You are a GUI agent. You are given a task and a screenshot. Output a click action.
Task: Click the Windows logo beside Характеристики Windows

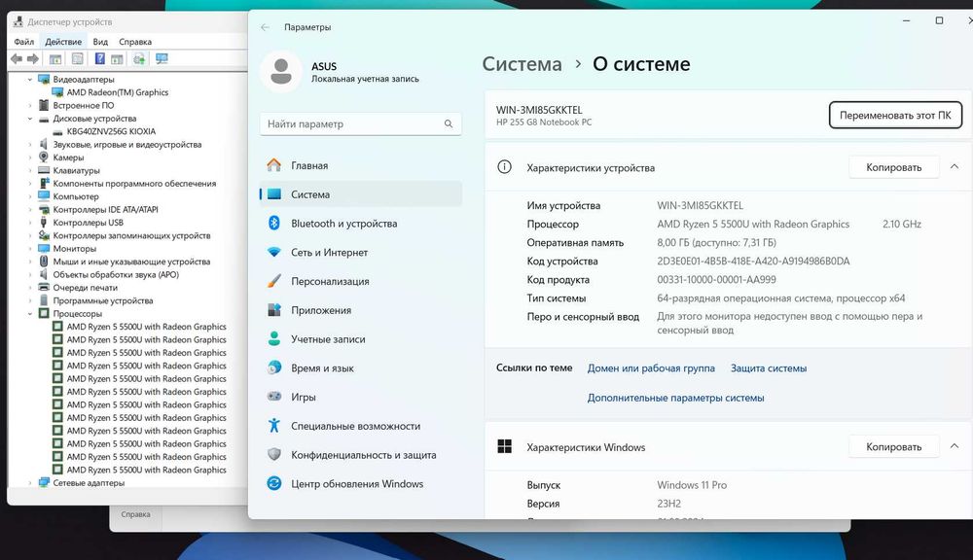point(504,446)
